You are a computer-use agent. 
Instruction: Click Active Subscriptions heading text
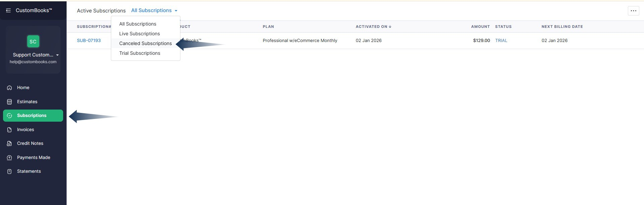101,11
